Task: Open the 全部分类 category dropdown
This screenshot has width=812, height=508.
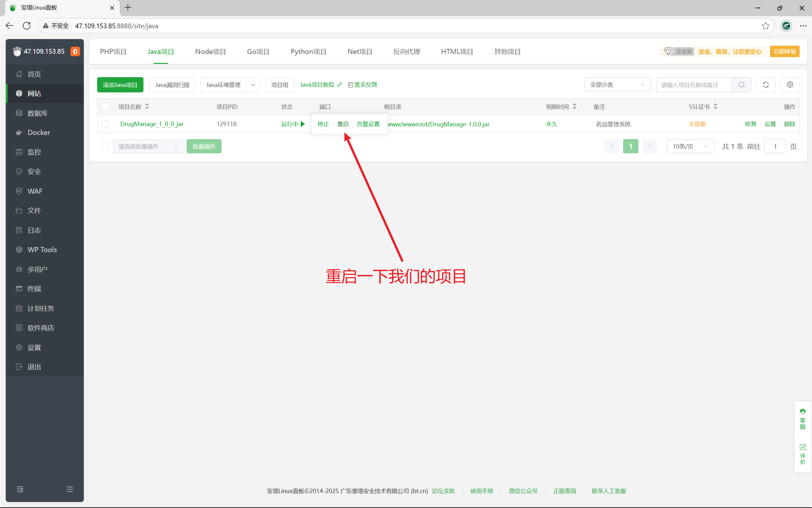Action: click(x=617, y=85)
